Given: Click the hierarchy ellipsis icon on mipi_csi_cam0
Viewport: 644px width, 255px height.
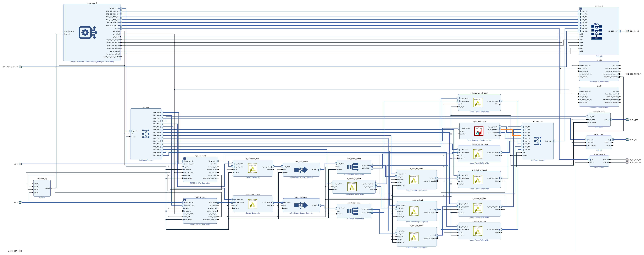Looking at the screenshot, I should point(184,158).
